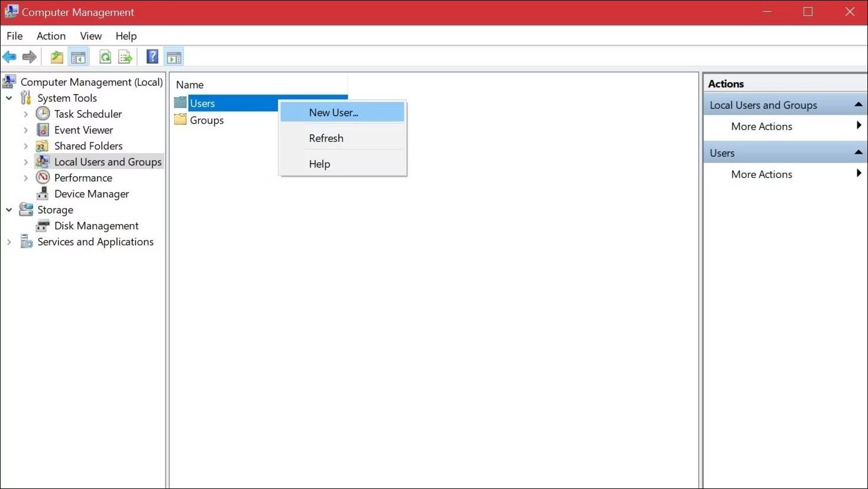
Task: Click the Services and Applications icon
Action: pyautogui.click(x=27, y=241)
